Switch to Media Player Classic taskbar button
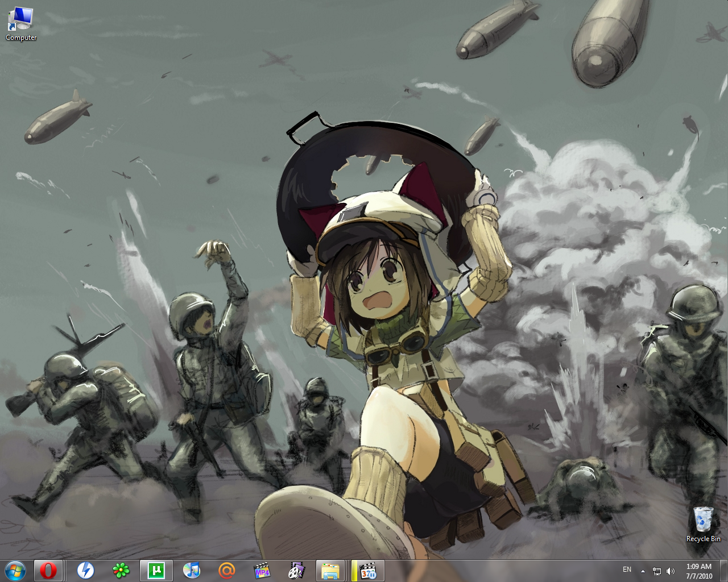The image size is (728, 582). [367, 570]
